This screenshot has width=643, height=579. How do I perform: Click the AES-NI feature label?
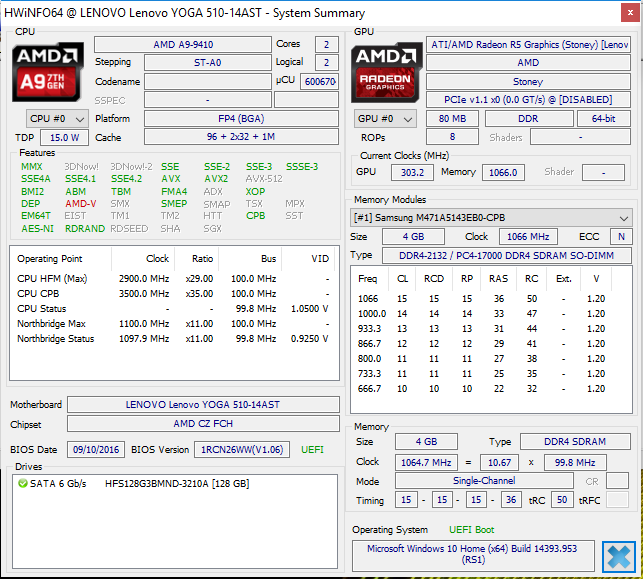[37, 228]
